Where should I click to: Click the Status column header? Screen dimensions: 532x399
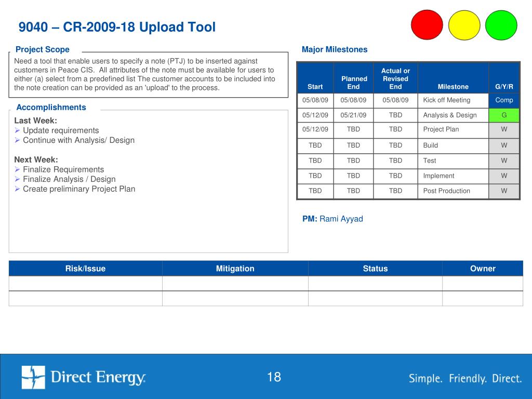[375, 269]
